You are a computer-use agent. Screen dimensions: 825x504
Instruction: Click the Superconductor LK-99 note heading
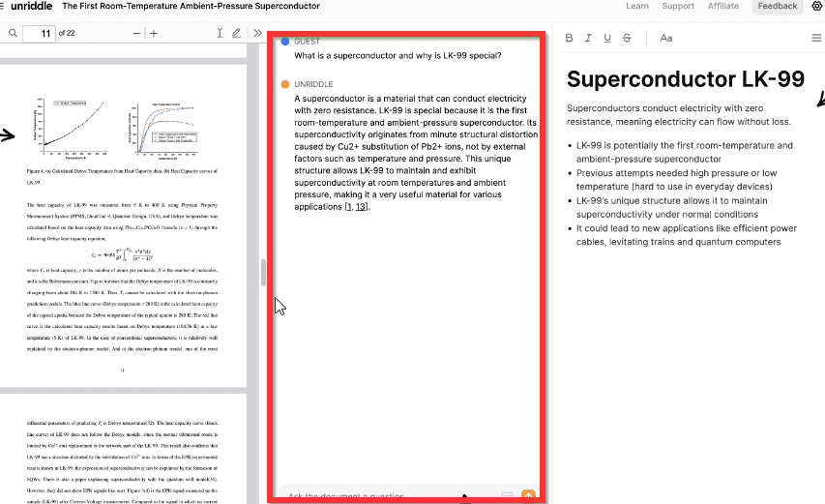pyautogui.click(x=685, y=79)
